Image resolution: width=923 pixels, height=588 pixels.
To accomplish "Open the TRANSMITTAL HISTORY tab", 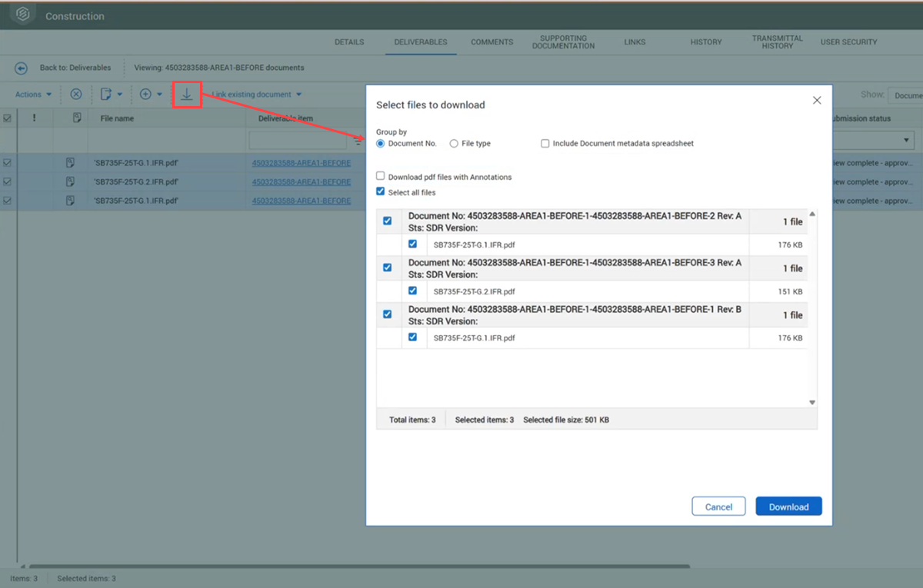I will (777, 42).
